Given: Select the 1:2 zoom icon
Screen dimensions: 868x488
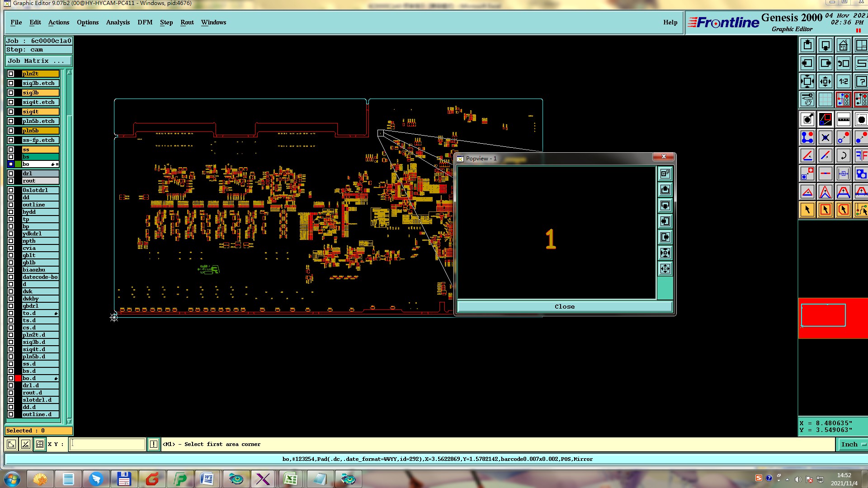Looking at the screenshot, I should click(843, 82).
